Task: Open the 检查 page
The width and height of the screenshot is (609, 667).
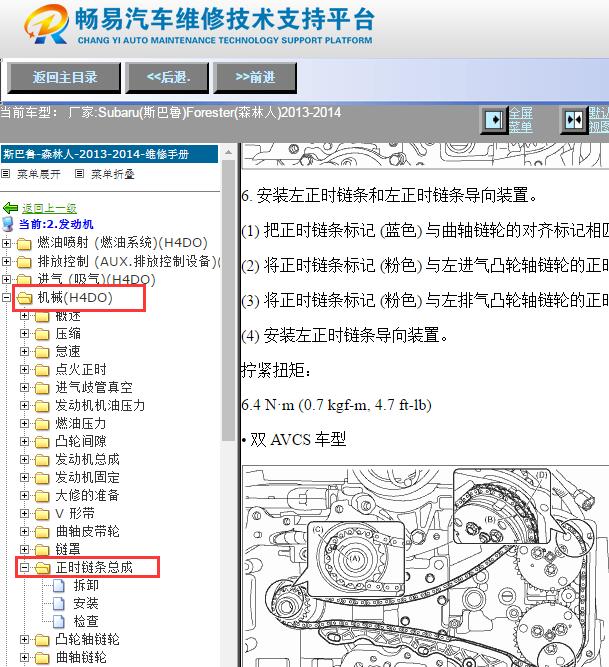Action: 86,621
